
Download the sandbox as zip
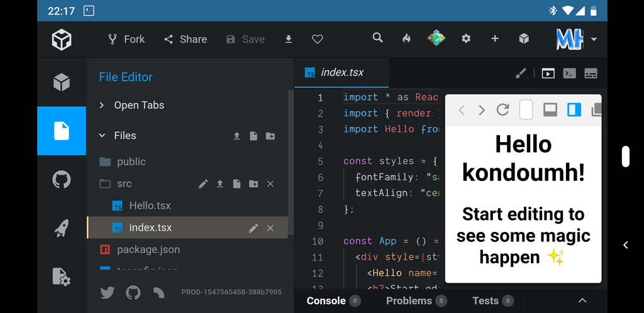click(x=289, y=40)
